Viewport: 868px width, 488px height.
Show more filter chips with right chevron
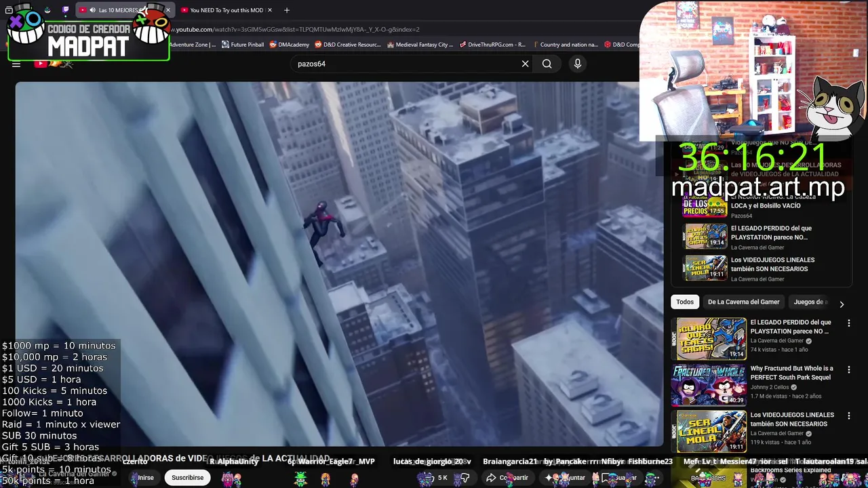tap(842, 304)
